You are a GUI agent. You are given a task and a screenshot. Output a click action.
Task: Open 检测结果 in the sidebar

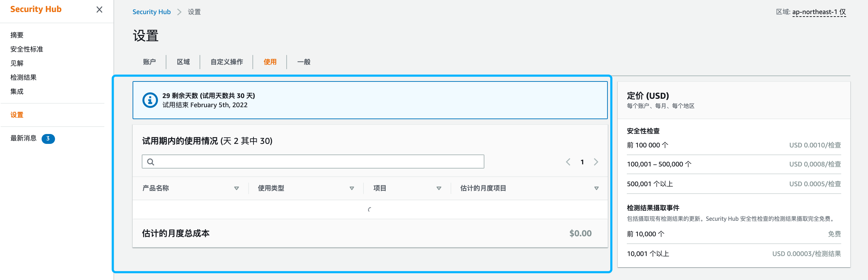[24, 77]
